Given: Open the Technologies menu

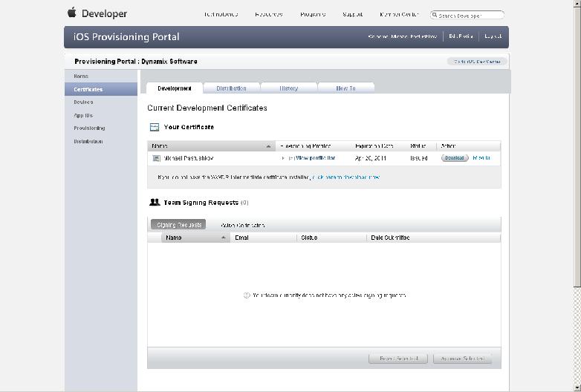Looking at the screenshot, I should 221,14.
